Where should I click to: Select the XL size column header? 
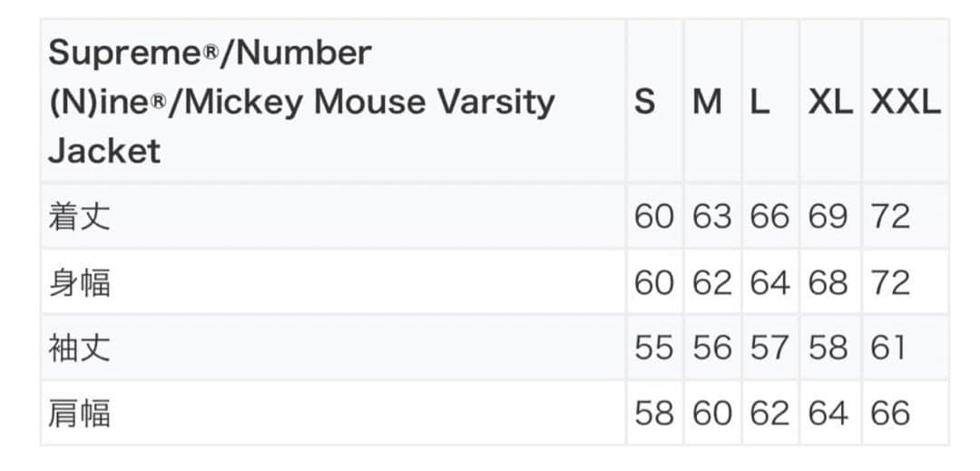830,103
